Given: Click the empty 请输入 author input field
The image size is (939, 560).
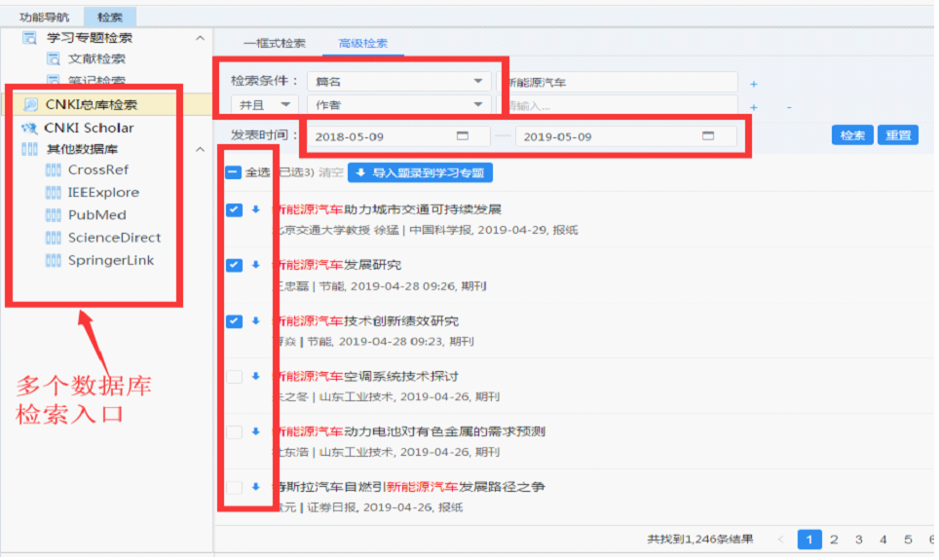Looking at the screenshot, I should click(622, 106).
